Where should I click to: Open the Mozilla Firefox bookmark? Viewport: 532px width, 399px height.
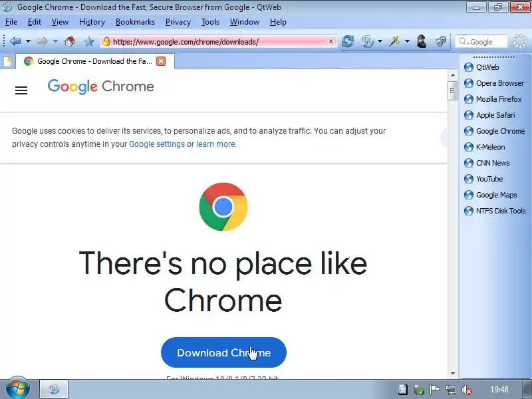click(x=493, y=99)
